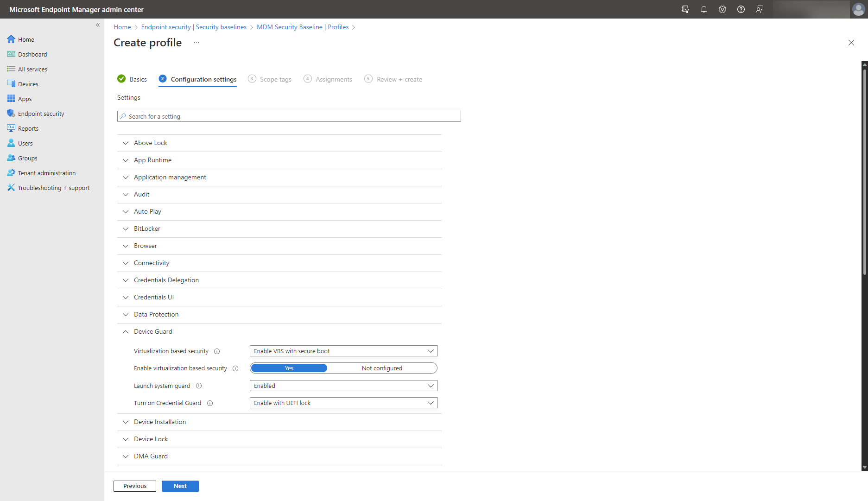Screen dimensions: 868x501
Task: Close the Create profile blade
Action: point(851,43)
